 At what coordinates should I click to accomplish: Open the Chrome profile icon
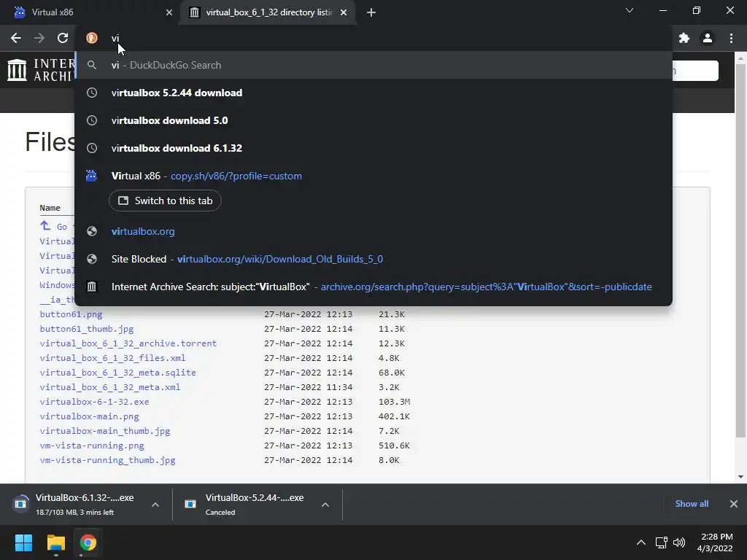coord(708,38)
